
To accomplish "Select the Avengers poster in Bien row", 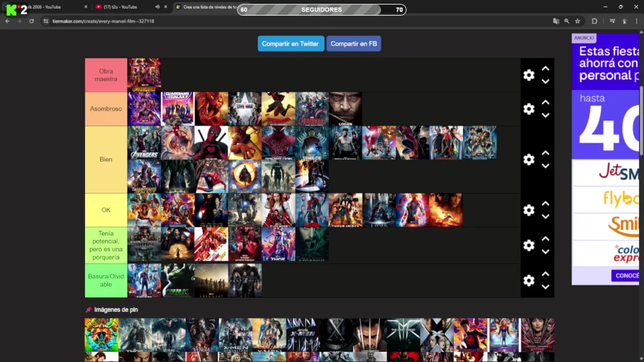I will 144,142.
